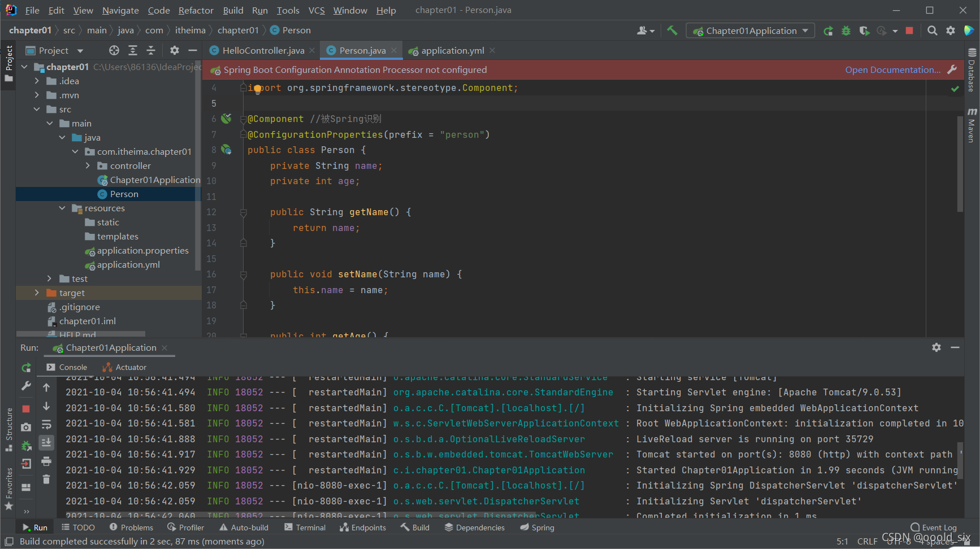Open the Dependencies tool window
This screenshot has height=549, width=980.
point(475,528)
